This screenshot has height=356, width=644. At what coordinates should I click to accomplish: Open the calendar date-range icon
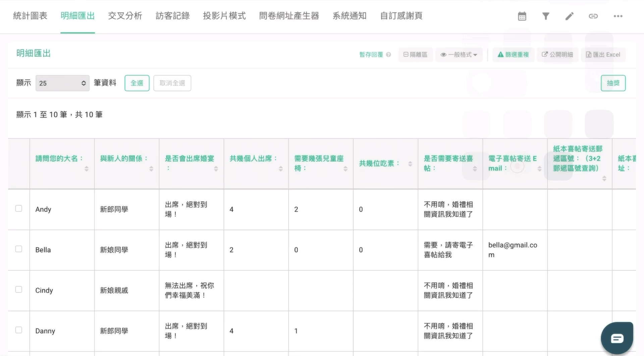522,16
